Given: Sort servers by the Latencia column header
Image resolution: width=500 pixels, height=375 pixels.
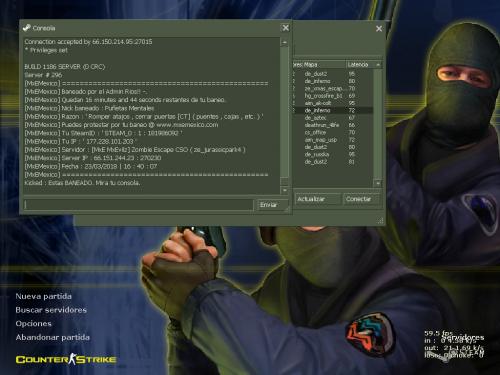Looking at the screenshot, I should 360,64.
